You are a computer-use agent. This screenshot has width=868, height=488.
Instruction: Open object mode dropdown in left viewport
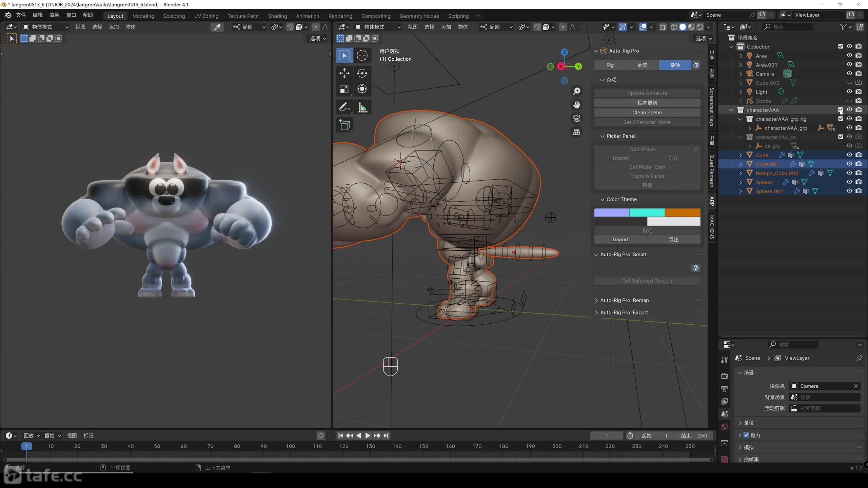(46, 27)
